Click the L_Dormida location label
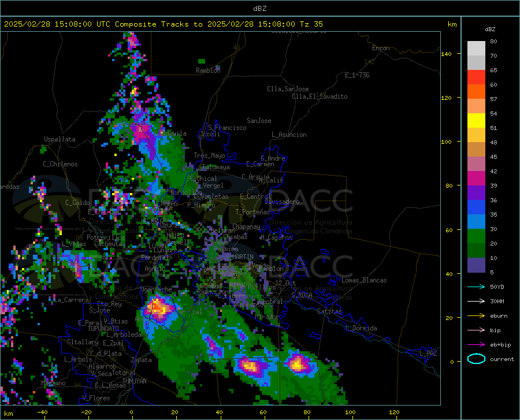Screen dimensions: 520x420 tap(361, 328)
